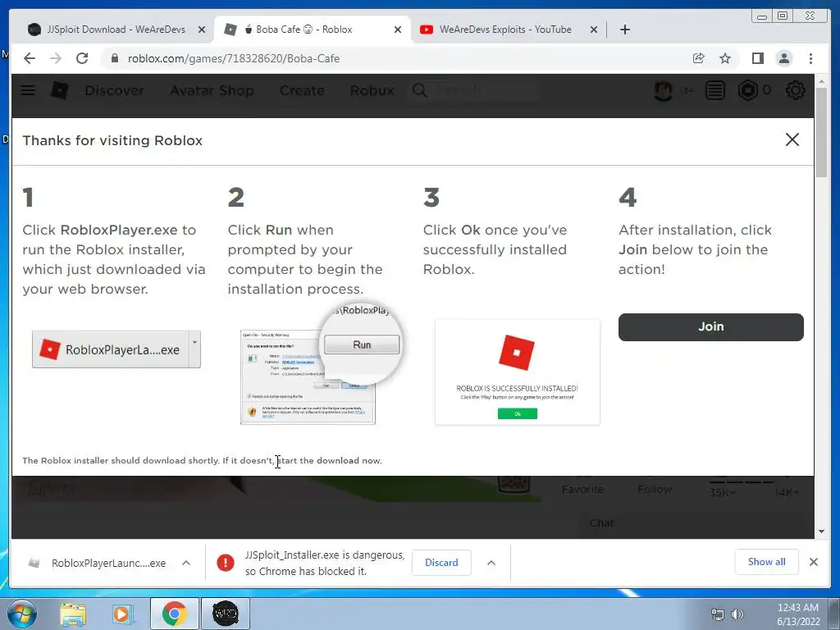
Task: Open the Discover menu item
Action: click(x=114, y=90)
